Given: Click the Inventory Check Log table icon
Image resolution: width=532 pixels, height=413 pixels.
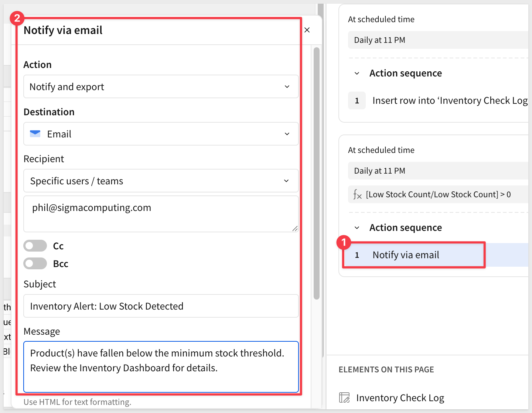Looking at the screenshot, I should coord(344,397).
